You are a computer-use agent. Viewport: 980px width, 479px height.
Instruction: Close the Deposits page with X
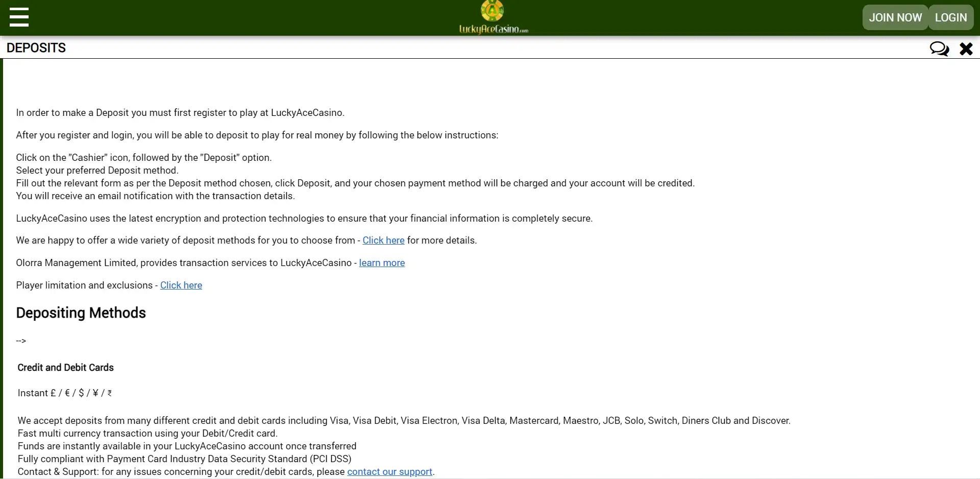click(966, 49)
